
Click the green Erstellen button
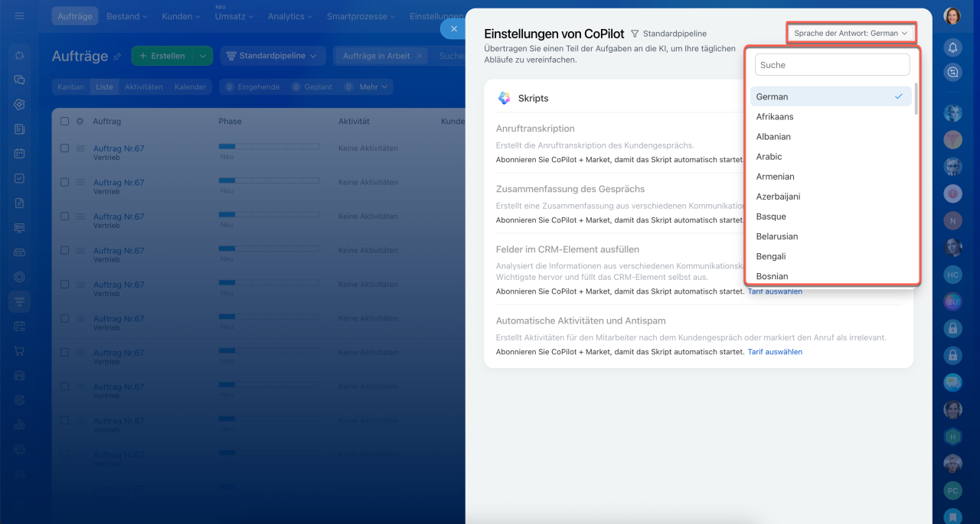[162, 56]
